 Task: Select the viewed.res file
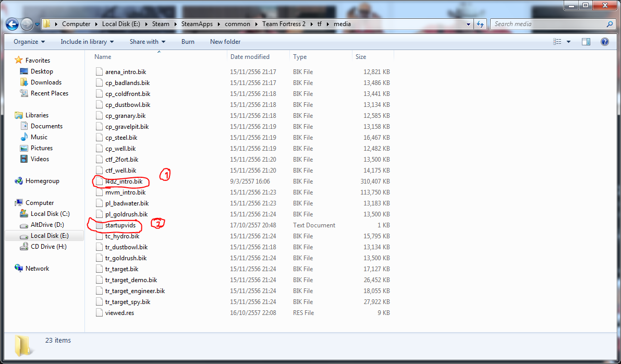119,312
